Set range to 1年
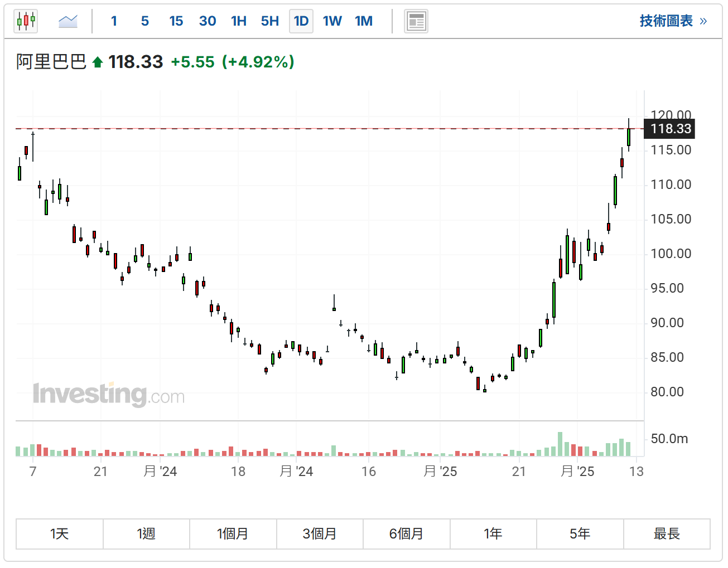This screenshot has height=568, width=728. pyautogui.click(x=493, y=534)
